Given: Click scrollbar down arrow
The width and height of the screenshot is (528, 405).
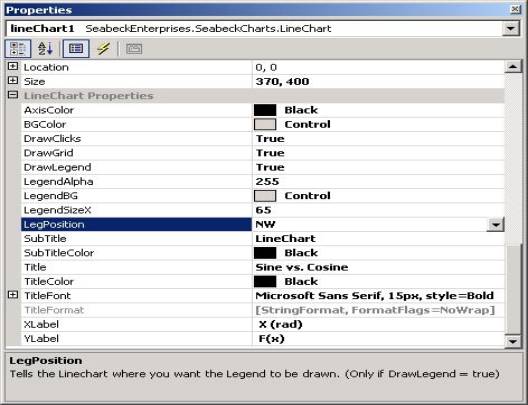Looking at the screenshot, I should point(513,341).
